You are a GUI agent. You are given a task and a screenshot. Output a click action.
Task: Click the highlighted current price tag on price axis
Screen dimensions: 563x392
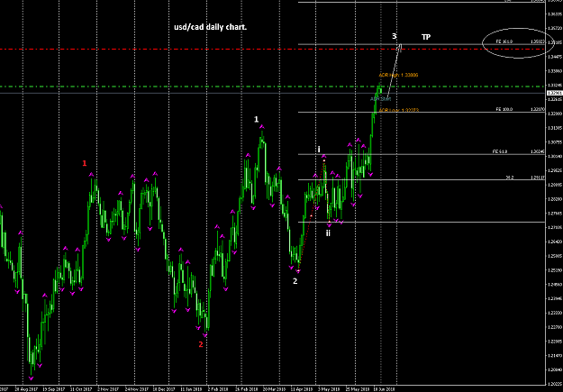point(554,93)
